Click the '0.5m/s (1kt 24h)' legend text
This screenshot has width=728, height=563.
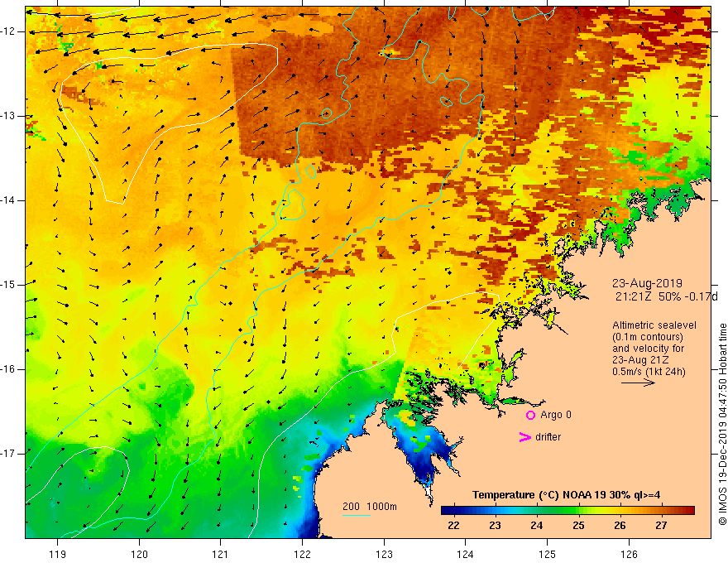click(x=649, y=372)
